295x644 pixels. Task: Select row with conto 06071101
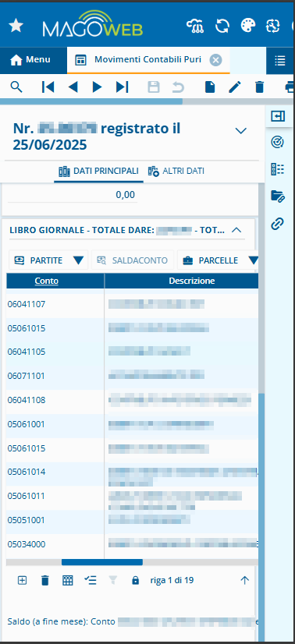(133, 376)
